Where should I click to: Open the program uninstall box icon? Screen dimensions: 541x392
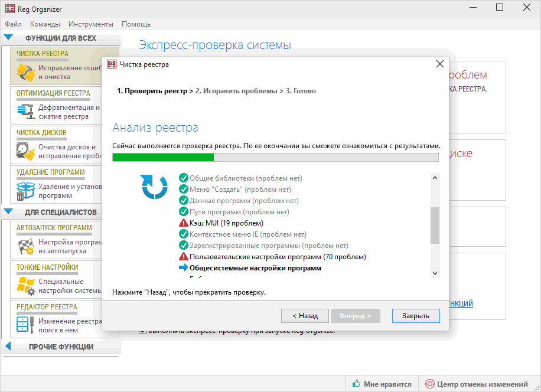[26, 191]
